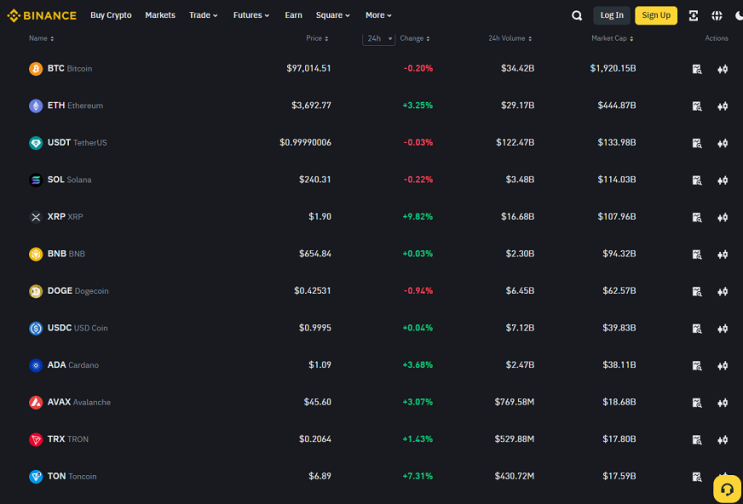Open the DOGE Dogecoin row link
The width and height of the screenshot is (743, 504).
[x=69, y=291]
